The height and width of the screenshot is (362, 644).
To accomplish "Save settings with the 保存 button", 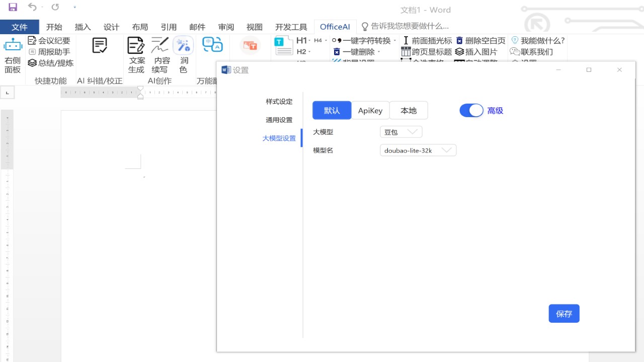I will point(563,313).
